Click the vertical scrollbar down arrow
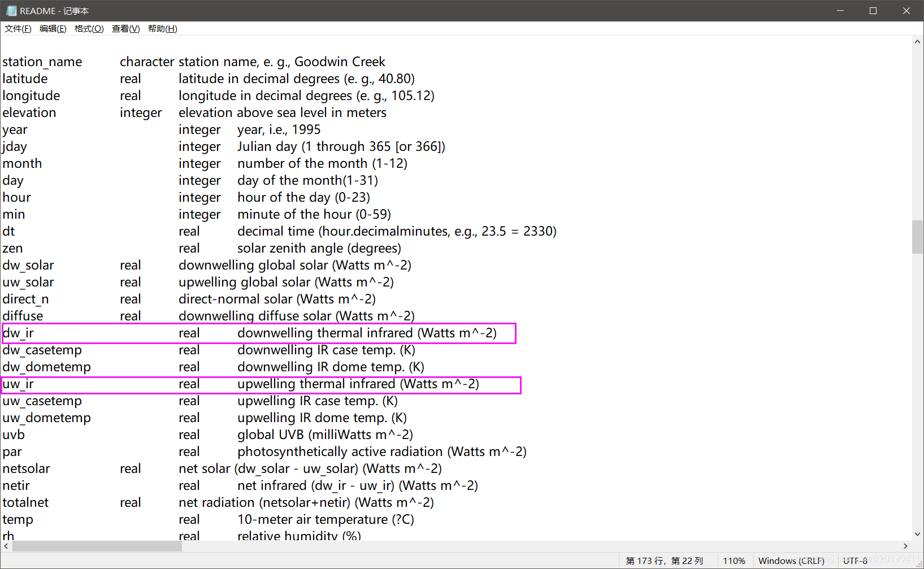924x569 pixels. point(917,534)
